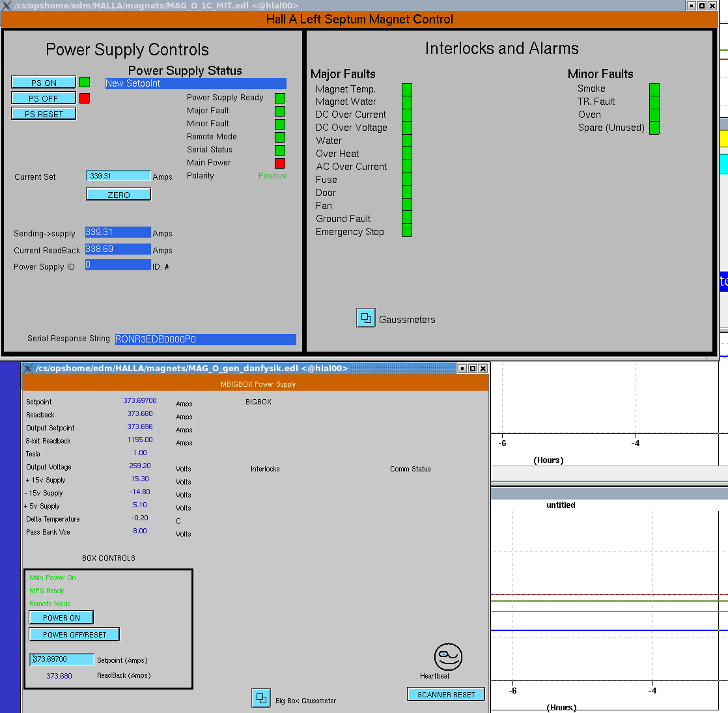Turn off the supply with PS OFF
The height and width of the screenshot is (713, 728).
pyautogui.click(x=44, y=98)
